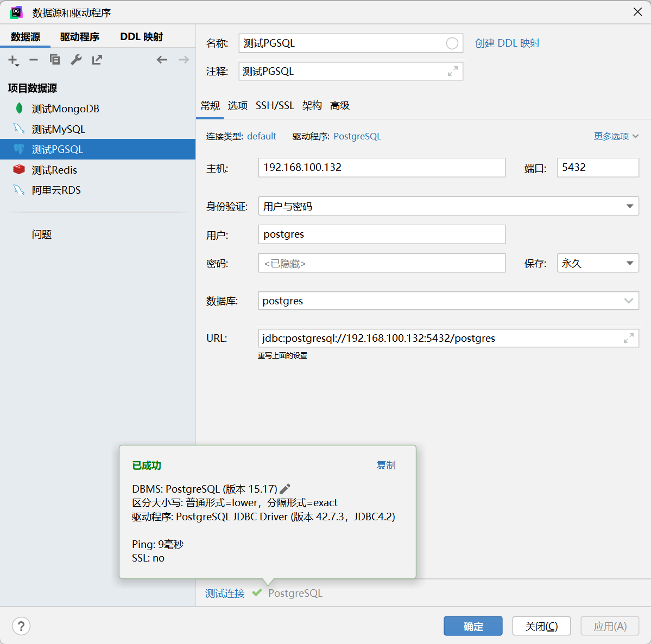Open the 高级 tab
The height and width of the screenshot is (644, 651).
click(339, 106)
